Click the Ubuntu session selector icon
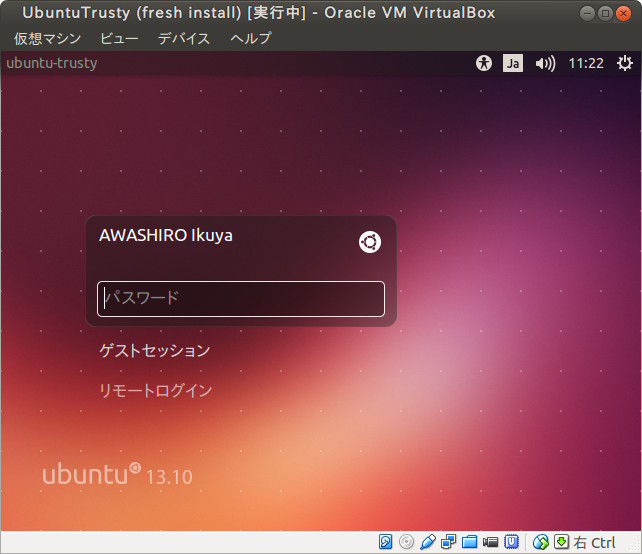642x554 pixels. 370,242
